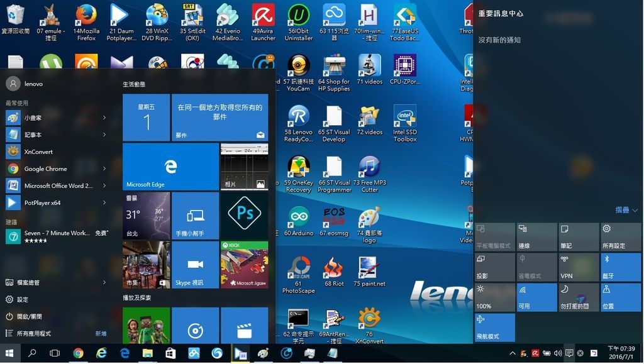Expand the File Explorer submenu arrow

pos(104,282)
